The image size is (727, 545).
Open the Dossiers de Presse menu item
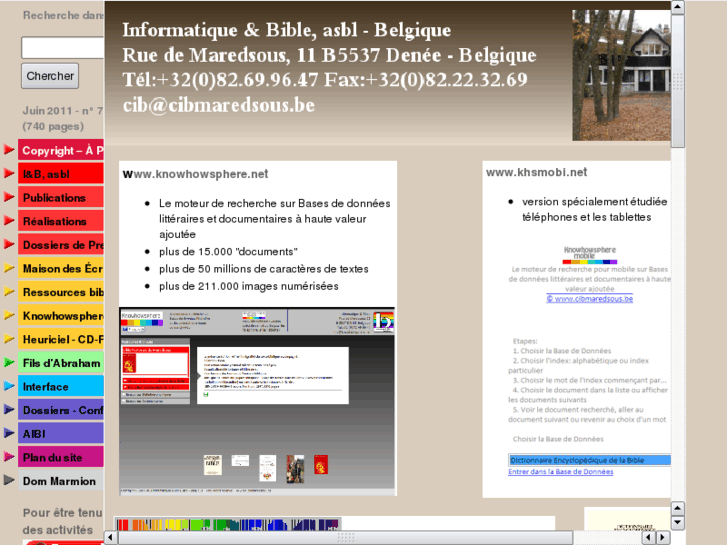(x=61, y=245)
